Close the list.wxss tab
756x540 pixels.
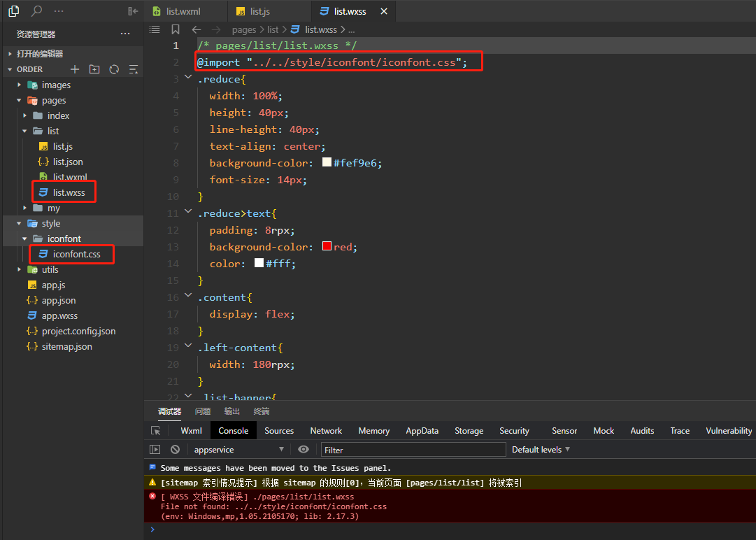pos(384,11)
